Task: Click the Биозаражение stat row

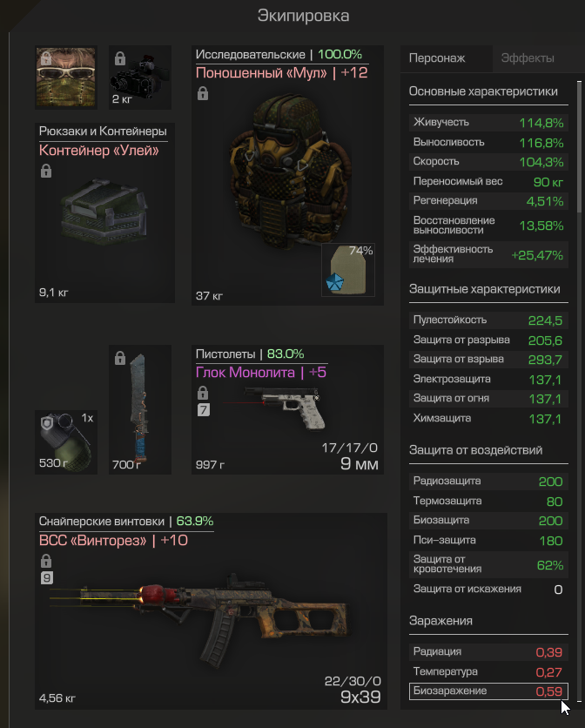Action: coord(488,691)
